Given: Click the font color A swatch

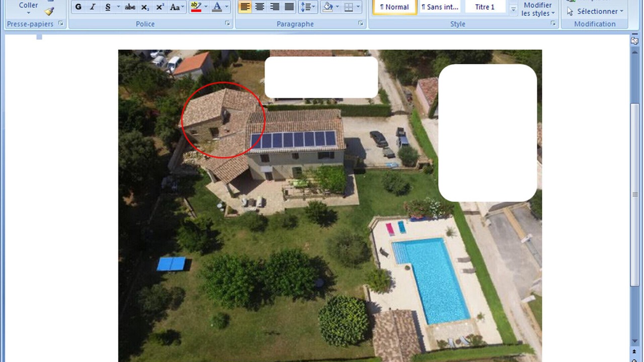Looking at the screenshot, I should (217, 7).
